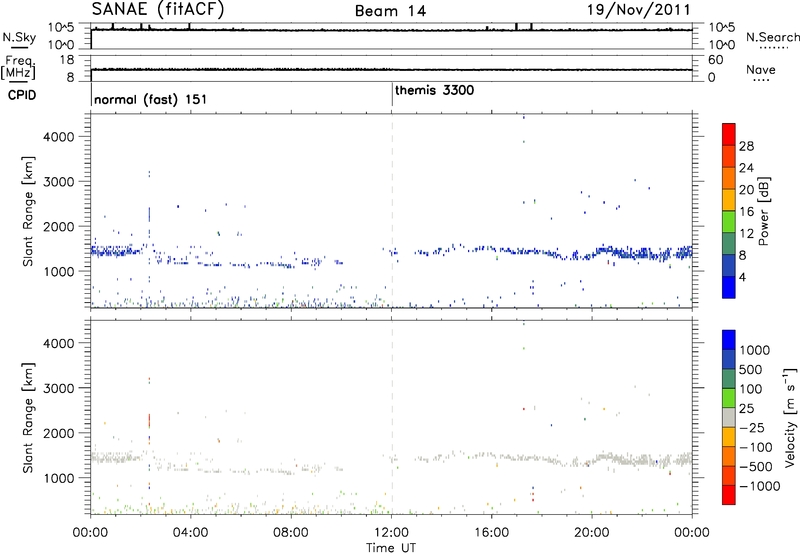Click the '500' label on Velocity color bar

(749, 369)
